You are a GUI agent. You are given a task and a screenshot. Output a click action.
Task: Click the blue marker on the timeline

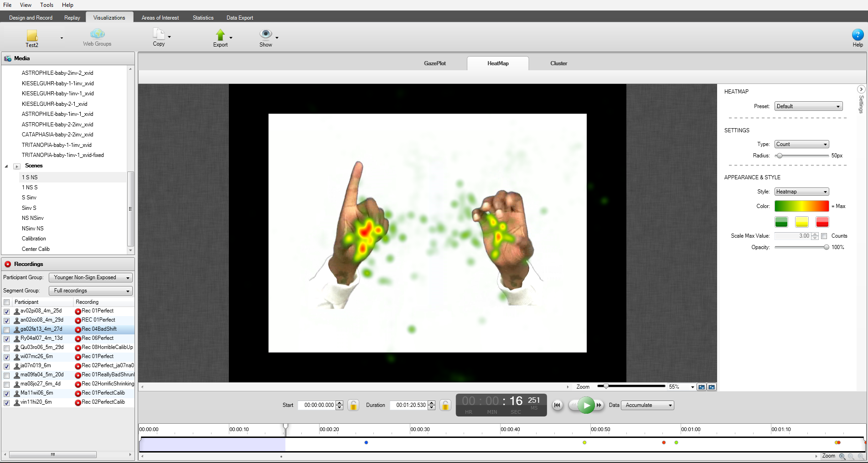366,442
